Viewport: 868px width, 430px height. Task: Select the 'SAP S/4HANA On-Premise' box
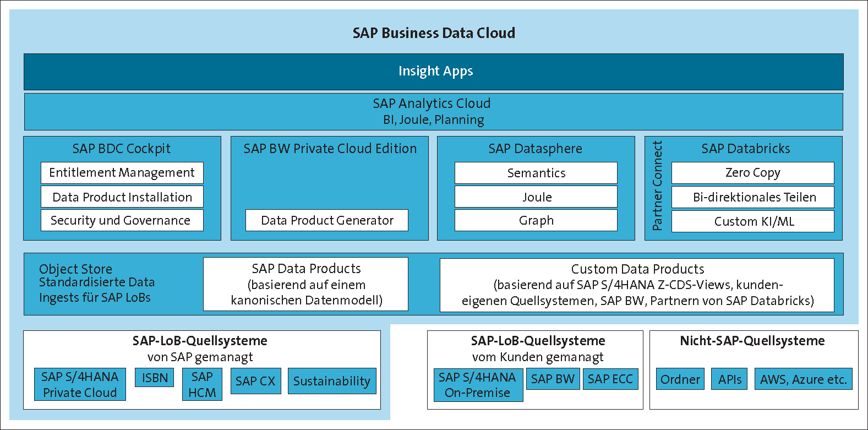point(478,385)
